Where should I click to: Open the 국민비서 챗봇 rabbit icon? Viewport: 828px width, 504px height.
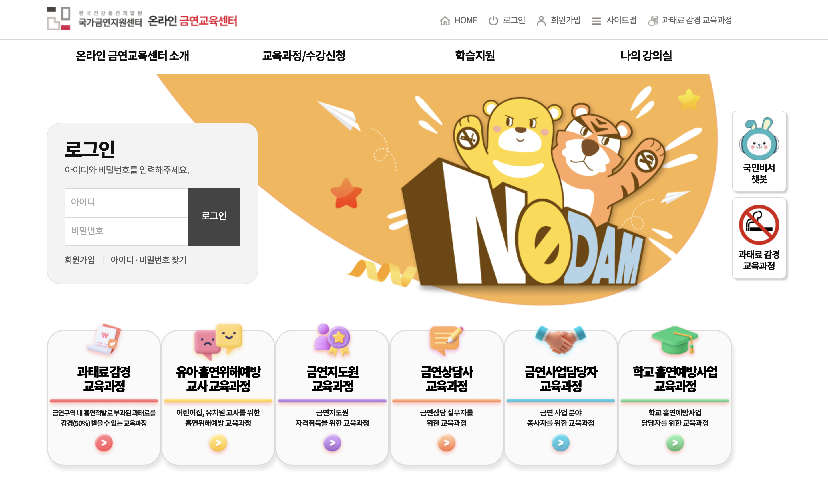[759, 139]
